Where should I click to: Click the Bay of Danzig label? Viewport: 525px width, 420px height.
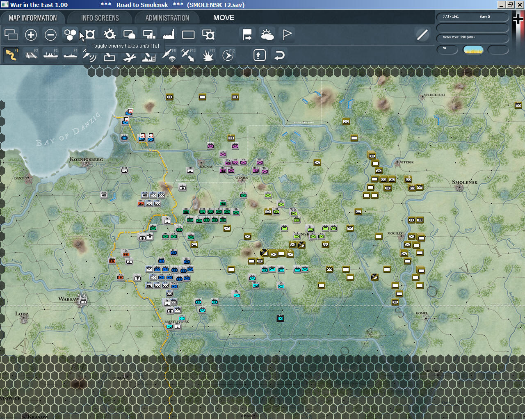(x=68, y=129)
